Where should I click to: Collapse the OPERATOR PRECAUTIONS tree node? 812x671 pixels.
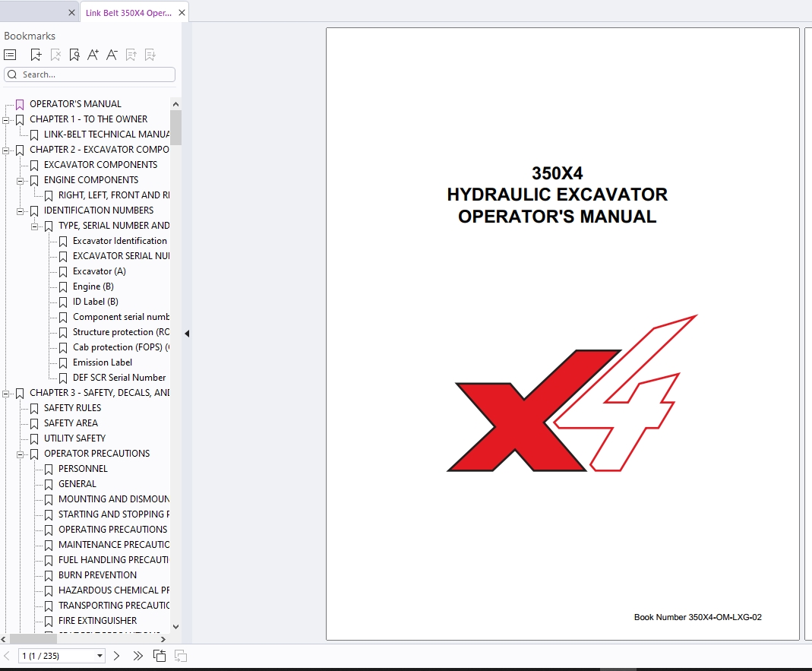pos(21,454)
